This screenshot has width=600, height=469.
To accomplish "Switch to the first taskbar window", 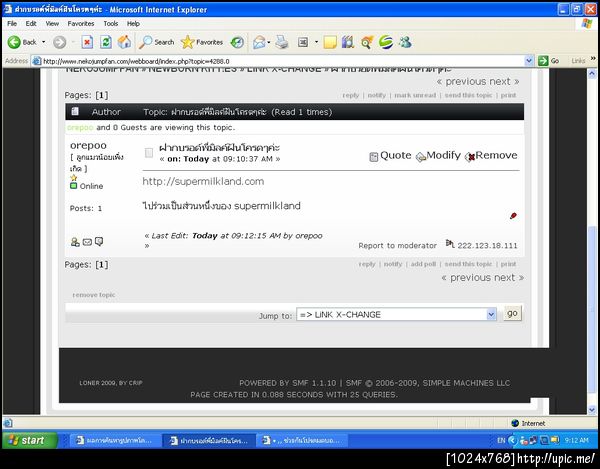I will pos(114,441).
